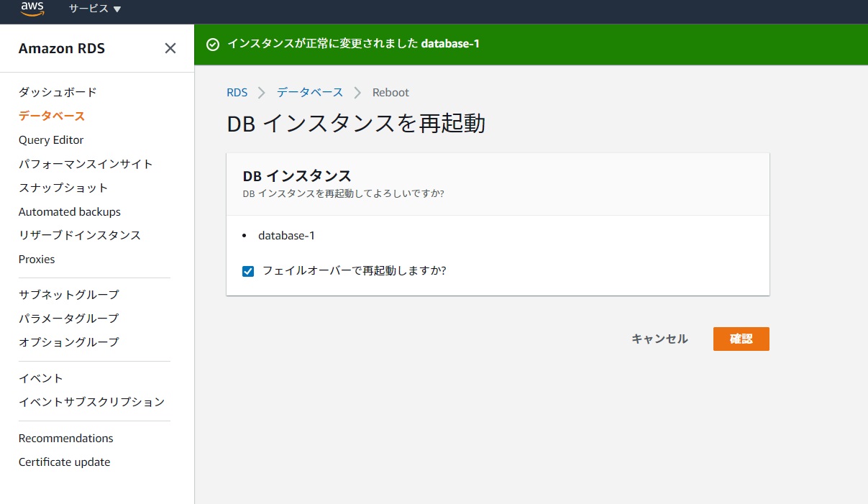Screen dimensions: 868x504
Task: Open サブネットグループ page
Action: coord(69,295)
